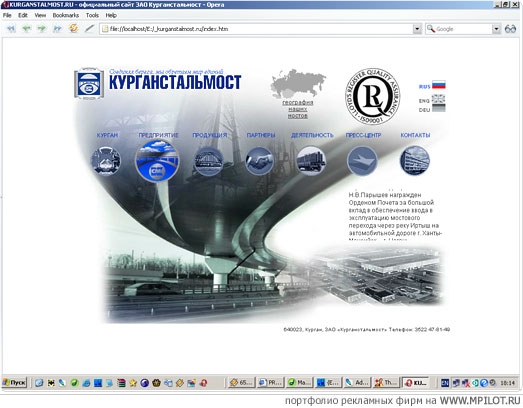This screenshot has width=523, height=408.
Task: Switch to the '65...' taskbar window
Action: click(x=242, y=383)
